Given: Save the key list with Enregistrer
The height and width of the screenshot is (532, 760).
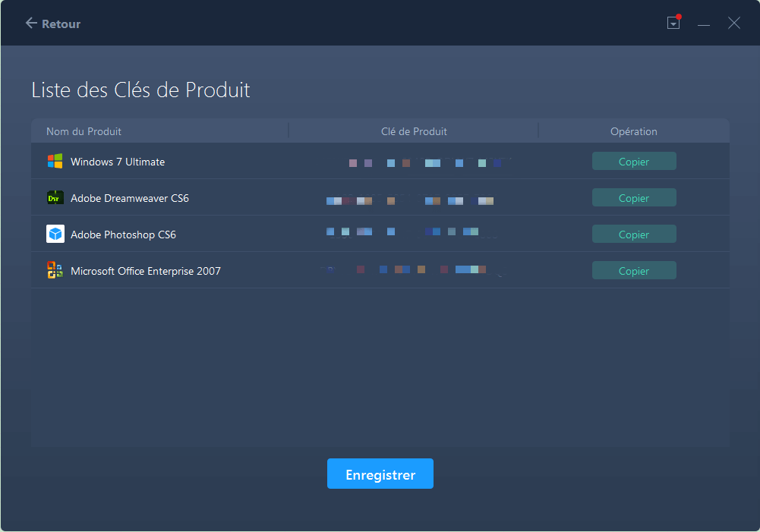Looking at the screenshot, I should tap(380, 474).
